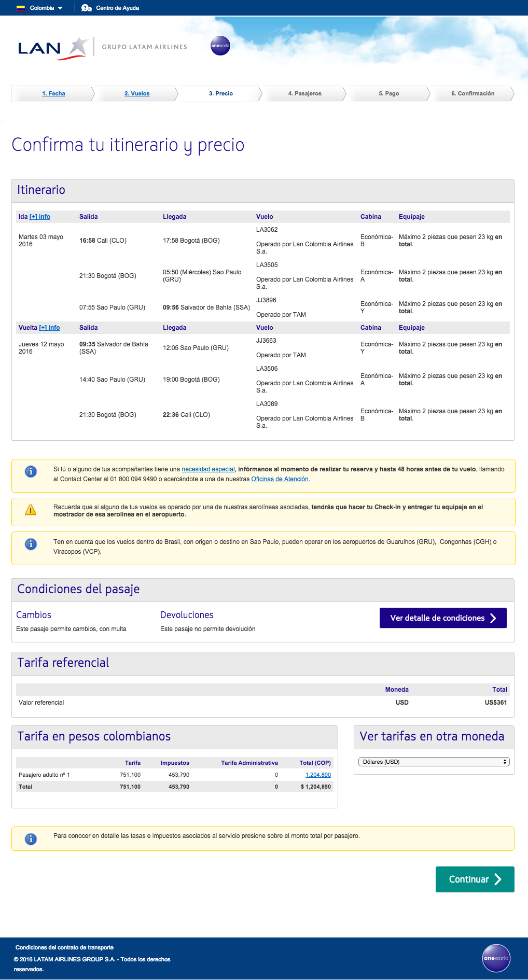Open the necesidad especial link
This screenshot has width=528, height=980.
(208, 469)
